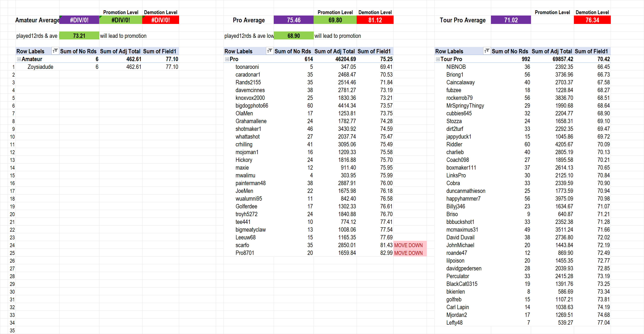Click the Sum of Adj Total header in Pro table
Viewport: 644px width, 334px height.
(x=334, y=51)
